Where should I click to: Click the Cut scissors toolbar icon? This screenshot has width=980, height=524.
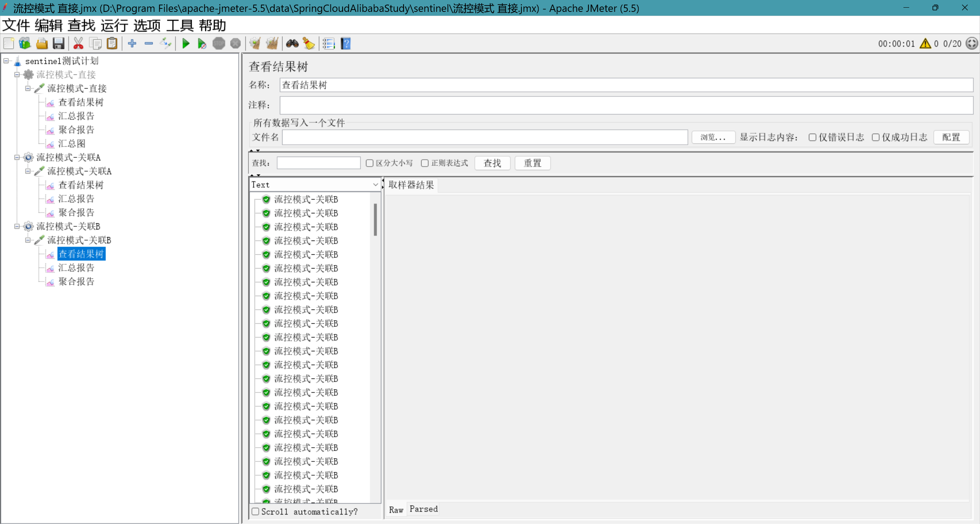(78, 44)
